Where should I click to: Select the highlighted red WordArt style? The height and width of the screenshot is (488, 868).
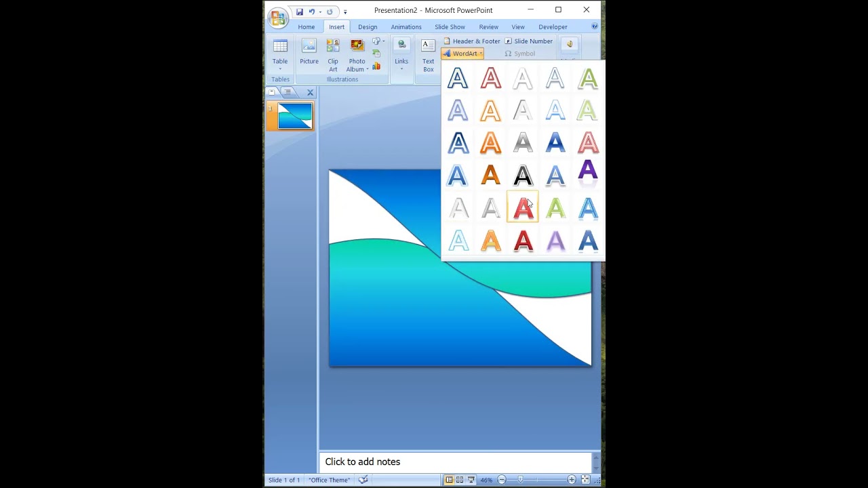point(523,207)
